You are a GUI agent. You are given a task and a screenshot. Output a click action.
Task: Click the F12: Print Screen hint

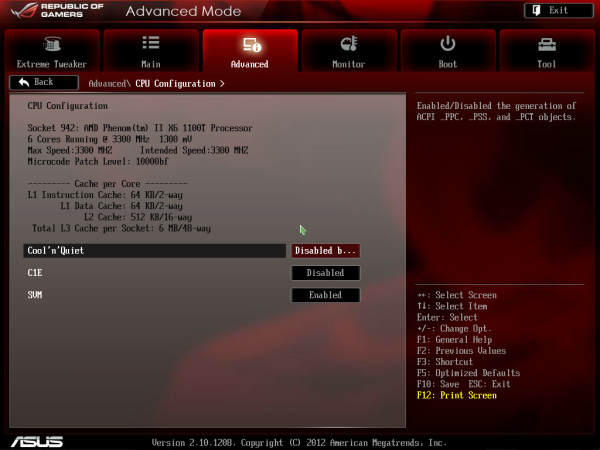457,395
